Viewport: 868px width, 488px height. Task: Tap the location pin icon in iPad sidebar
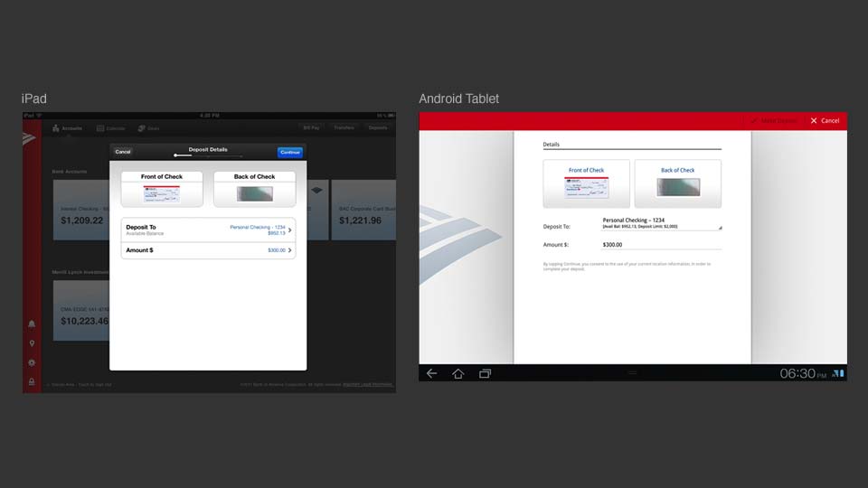32,343
